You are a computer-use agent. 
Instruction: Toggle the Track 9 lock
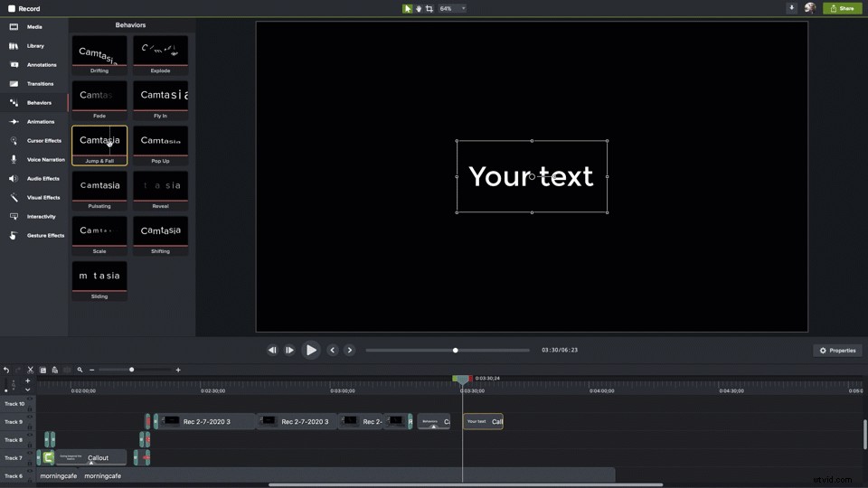[x=30, y=427]
